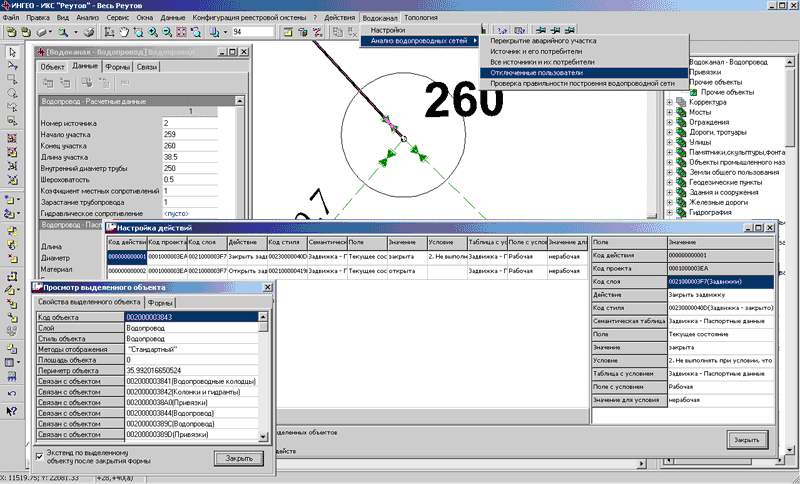Expand the Гидрография layer tree node
Screen dimensions: 800x484
[x=669, y=212]
